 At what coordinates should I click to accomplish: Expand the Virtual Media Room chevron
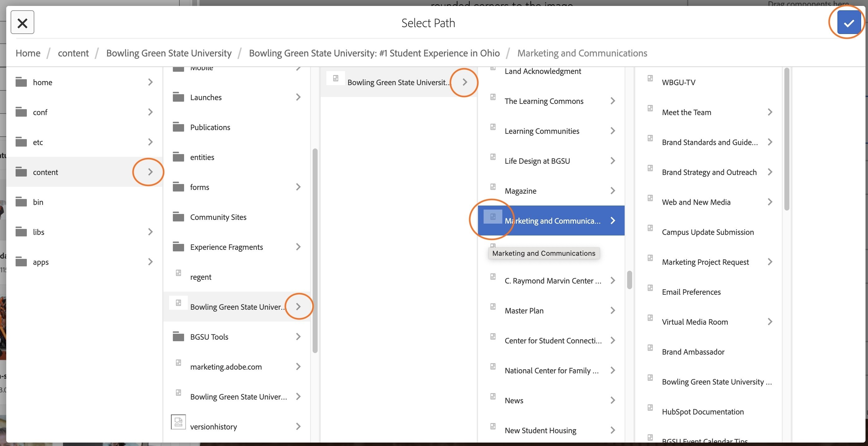[x=770, y=322]
